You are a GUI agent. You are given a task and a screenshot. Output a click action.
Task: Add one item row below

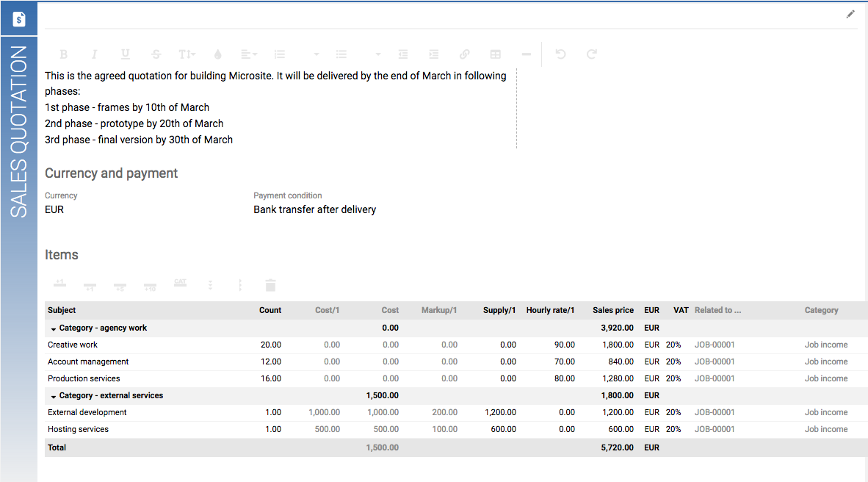point(90,286)
